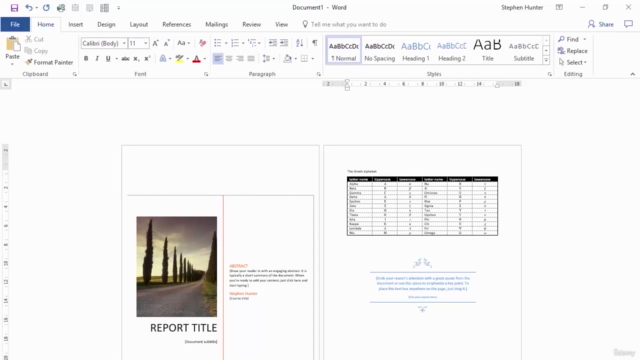
Task: Click Replace in Editing group
Action: [x=573, y=51]
